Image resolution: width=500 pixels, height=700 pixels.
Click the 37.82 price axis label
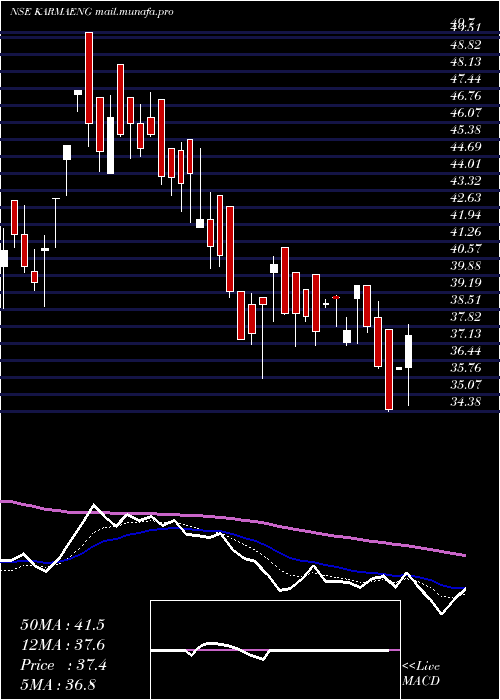466,317
